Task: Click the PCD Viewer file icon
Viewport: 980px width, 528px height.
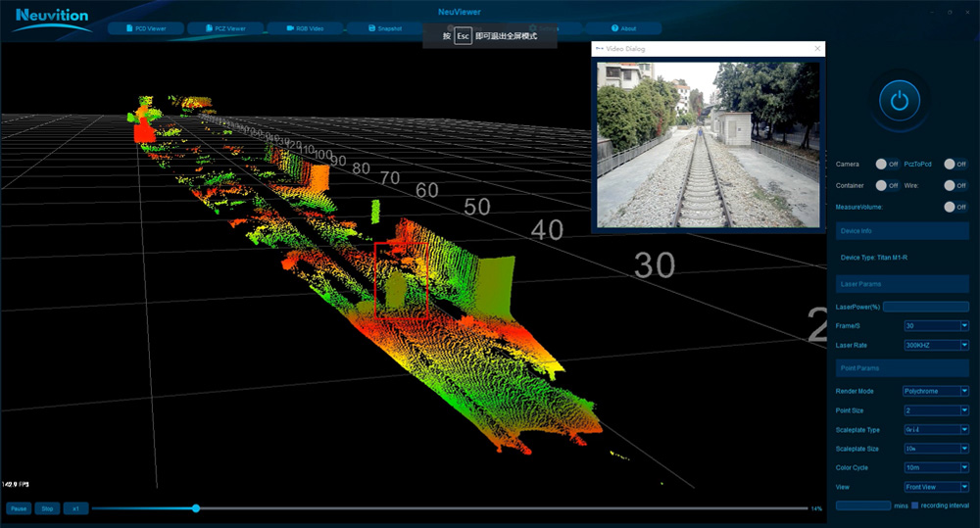Action: pyautogui.click(x=129, y=28)
